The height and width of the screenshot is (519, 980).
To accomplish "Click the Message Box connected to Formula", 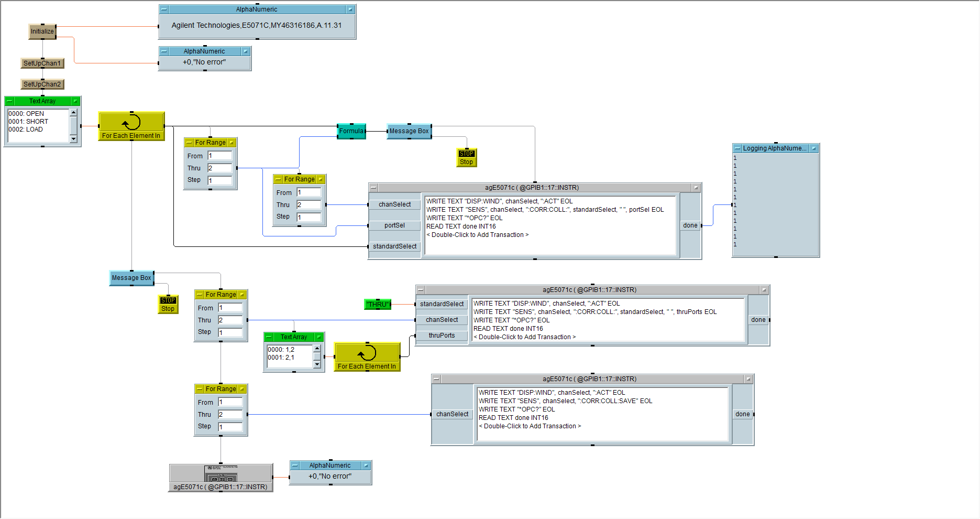I will (x=409, y=131).
